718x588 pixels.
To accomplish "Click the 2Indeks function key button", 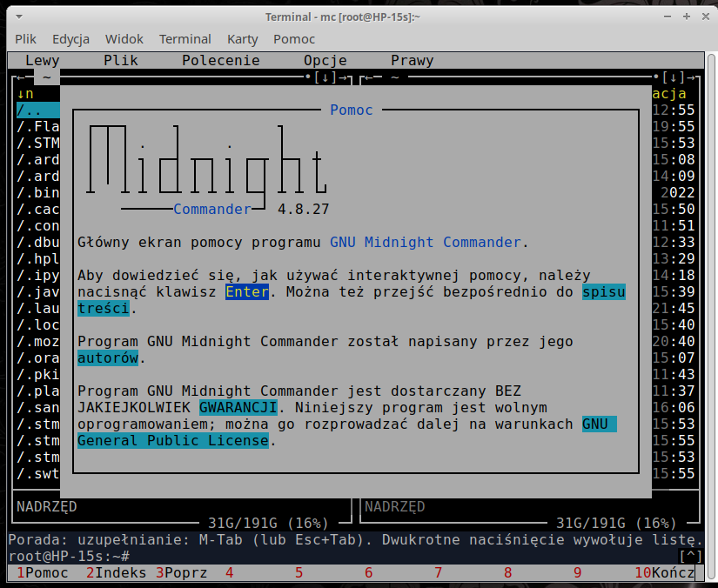I will point(117,572).
